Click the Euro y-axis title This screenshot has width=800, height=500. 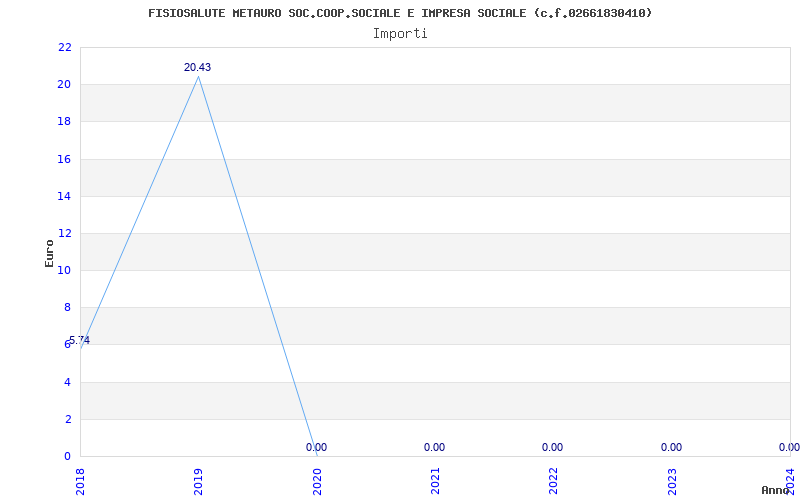coord(49,253)
